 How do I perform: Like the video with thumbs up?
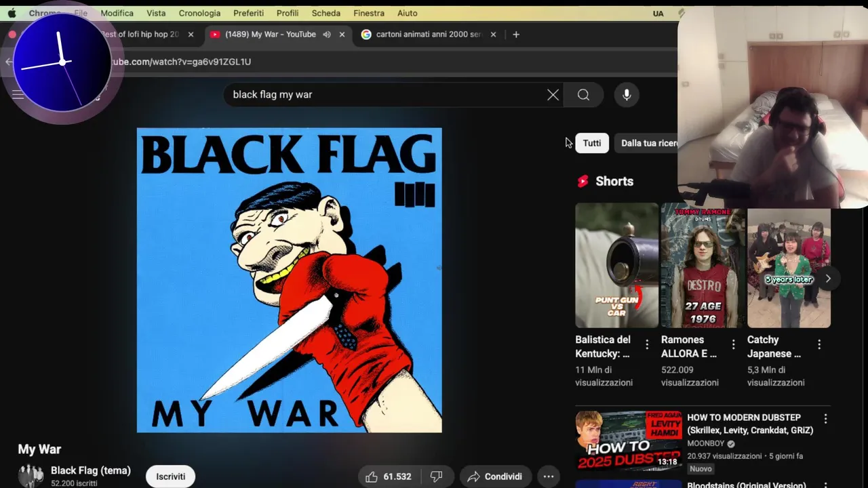coord(389,476)
